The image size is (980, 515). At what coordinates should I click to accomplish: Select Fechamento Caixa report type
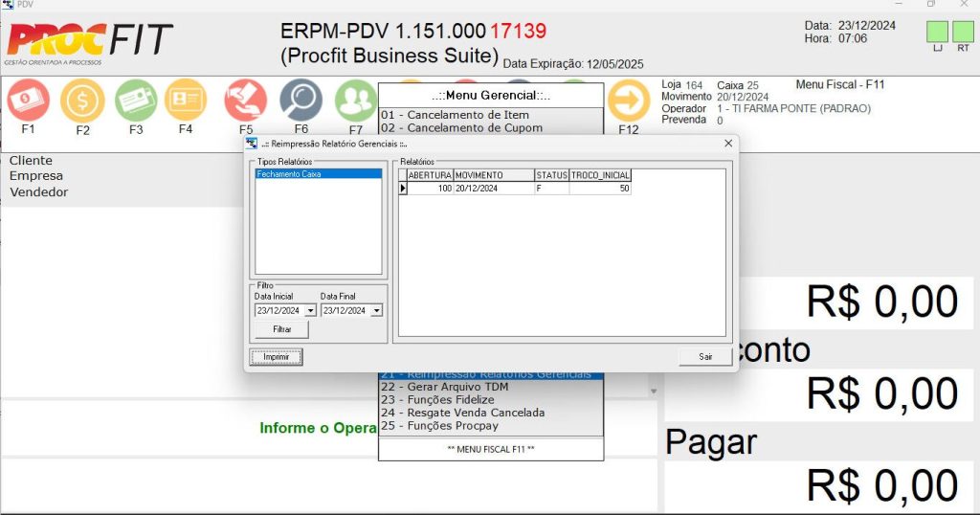coord(318,174)
